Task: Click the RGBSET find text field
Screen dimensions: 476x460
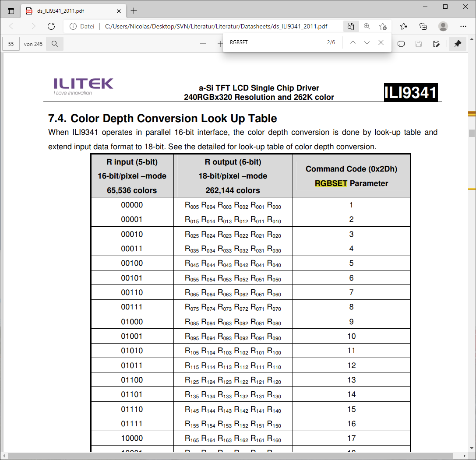Action: click(x=273, y=42)
